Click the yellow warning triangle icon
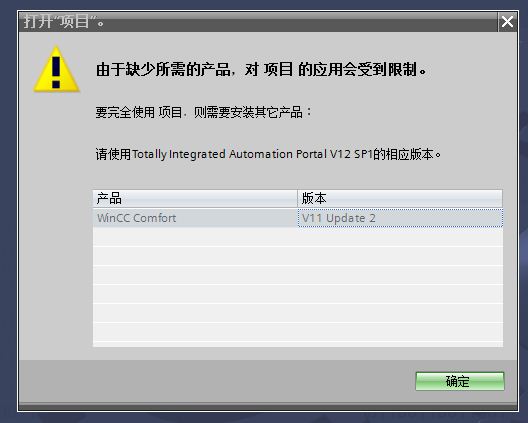This screenshot has width=528, height=423. [x=57, y=69]
